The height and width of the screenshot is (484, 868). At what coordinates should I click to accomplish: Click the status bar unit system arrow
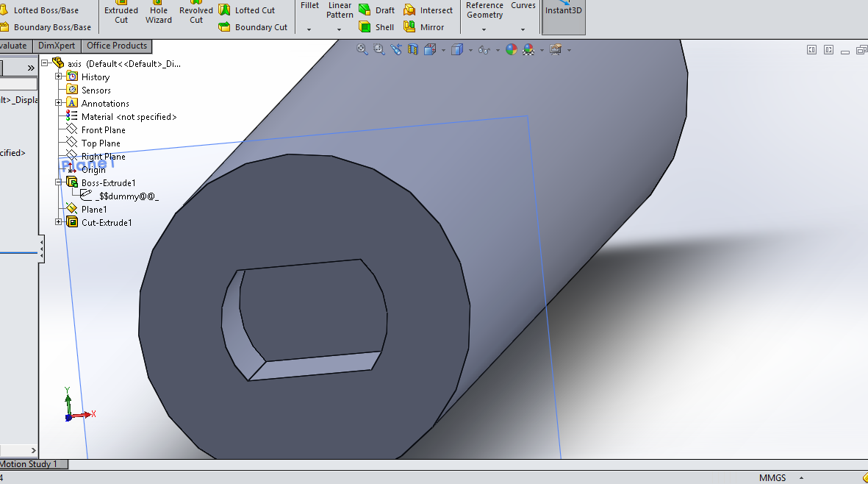click(801, 477)
